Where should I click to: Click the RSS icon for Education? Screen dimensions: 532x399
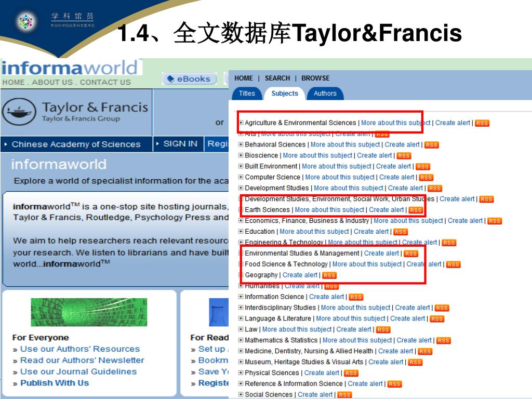point(401,232)
